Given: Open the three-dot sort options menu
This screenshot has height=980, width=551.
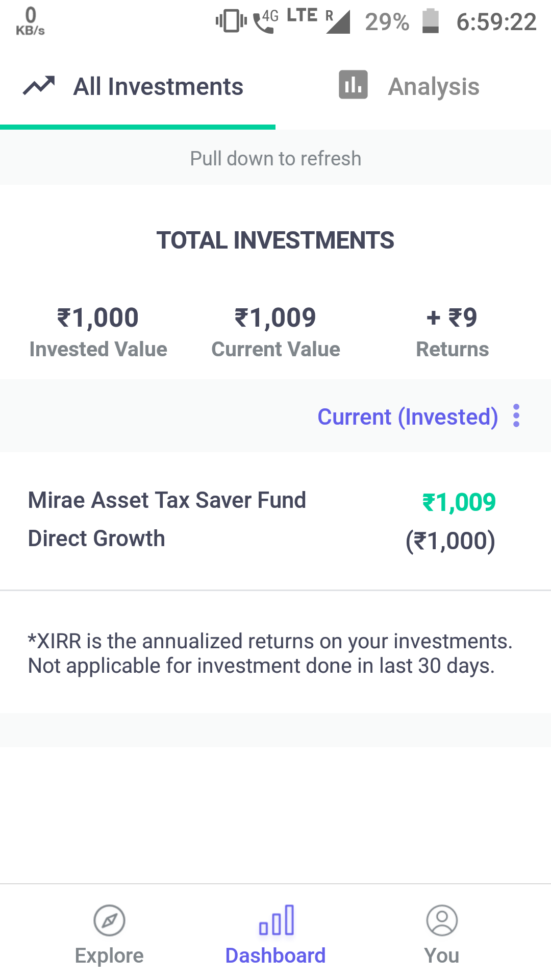Looking at the screenshot, I should click(x=516, y=415).
